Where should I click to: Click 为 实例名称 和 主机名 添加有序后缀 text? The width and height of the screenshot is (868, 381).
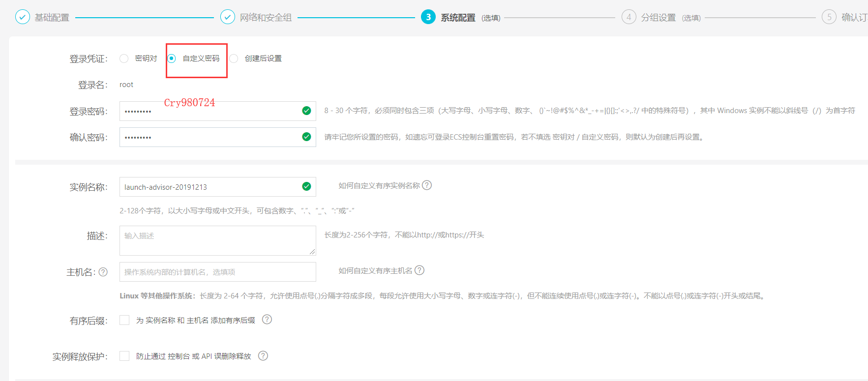click(196, 321)
